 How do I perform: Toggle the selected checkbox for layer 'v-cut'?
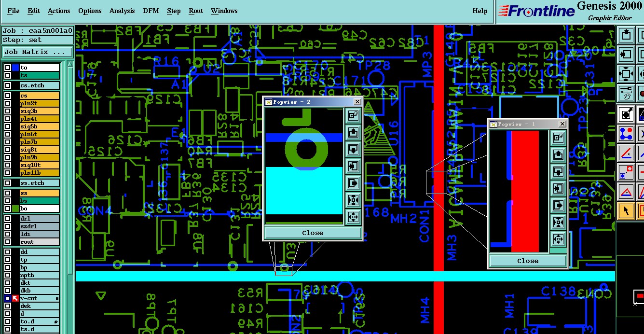pyautogui.click(x=8, y=298)
